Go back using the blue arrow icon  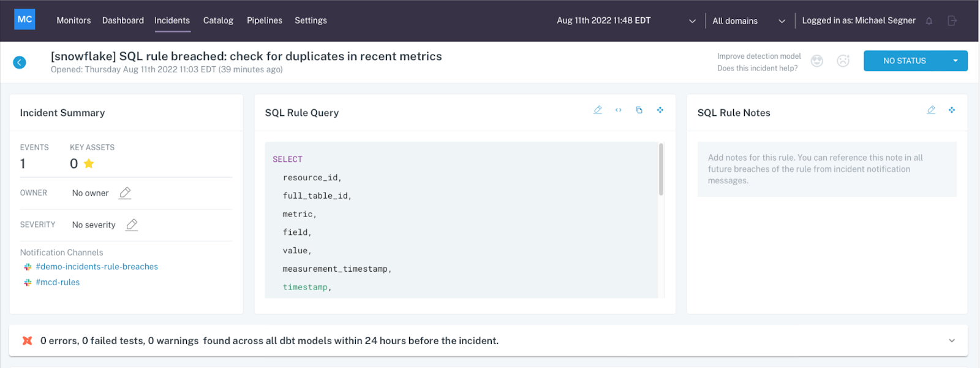(x=20, y=63)
